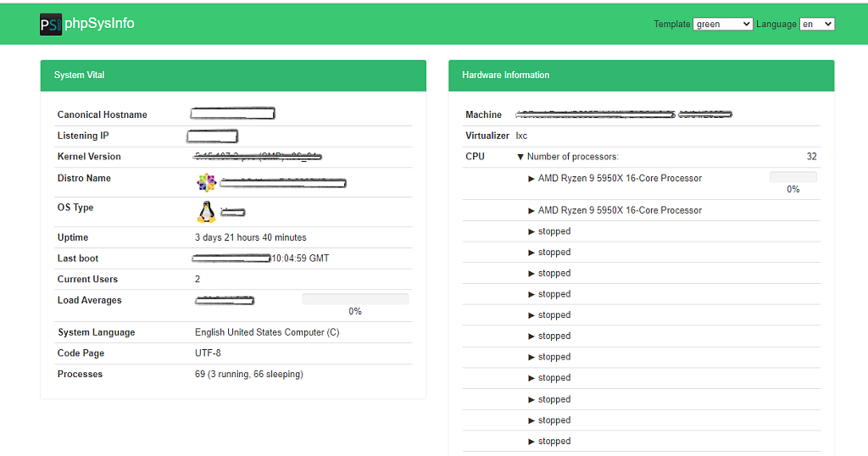Click the Canonical Hostname label
This screenshot has width=868, height=456.
(x=103, y=115)
